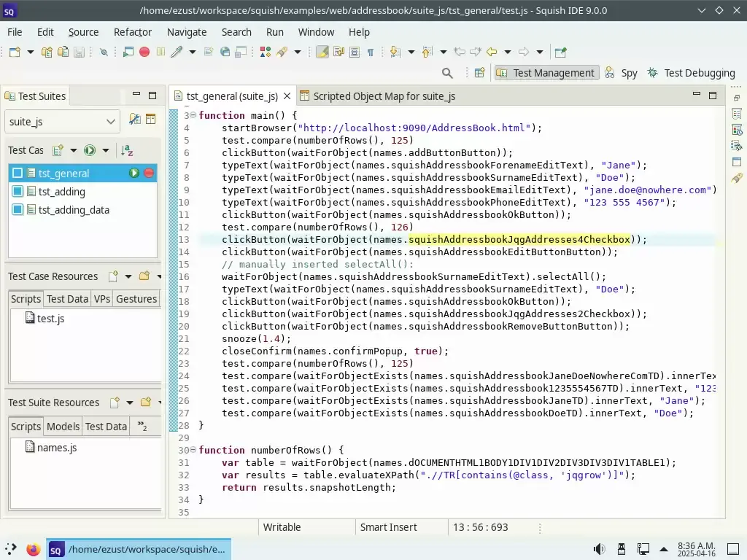Open dropdown arrow beside eyedropper picker icon
This screenshot has width=747, height=560.
click(193, 52)
